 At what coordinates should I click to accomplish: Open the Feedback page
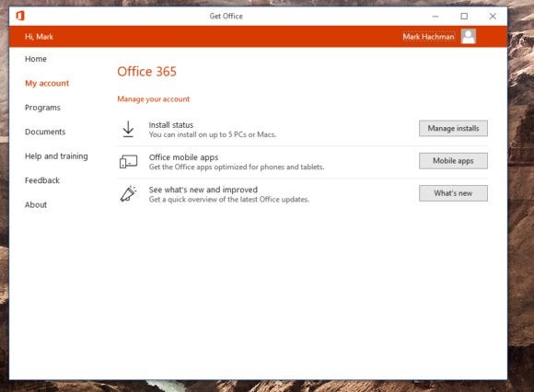(42, 180)
